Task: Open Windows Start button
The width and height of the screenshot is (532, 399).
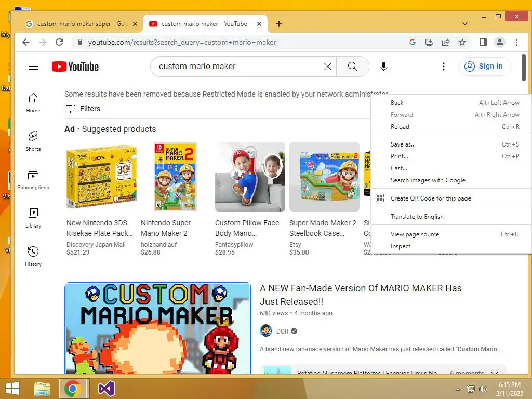Action: 12,389
